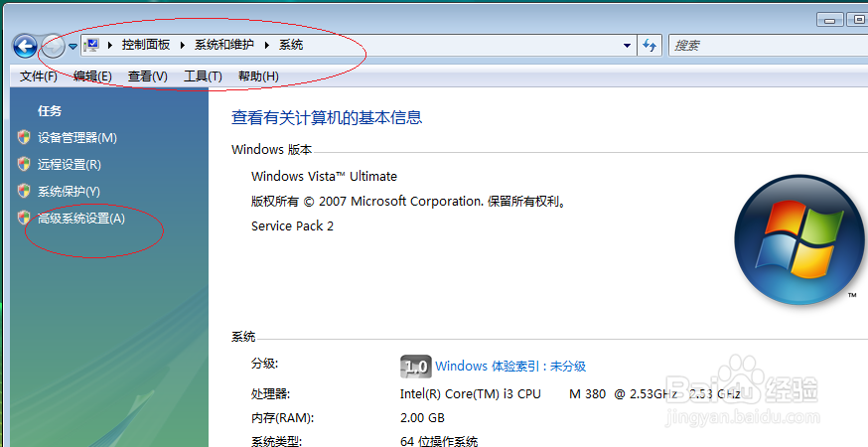This screenshot has height=447, width=868.
Task: Open the 帮助(H) menu
Action: (258, 75)
